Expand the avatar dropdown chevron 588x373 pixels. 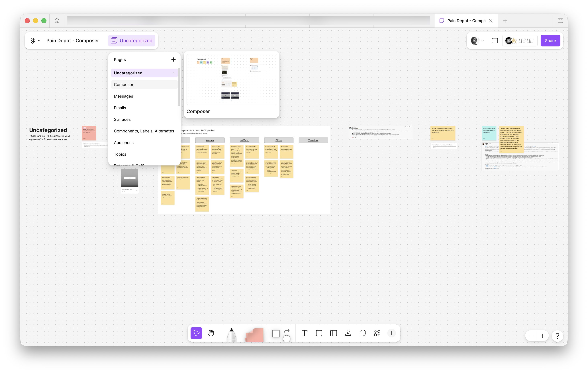click(483, 41)
